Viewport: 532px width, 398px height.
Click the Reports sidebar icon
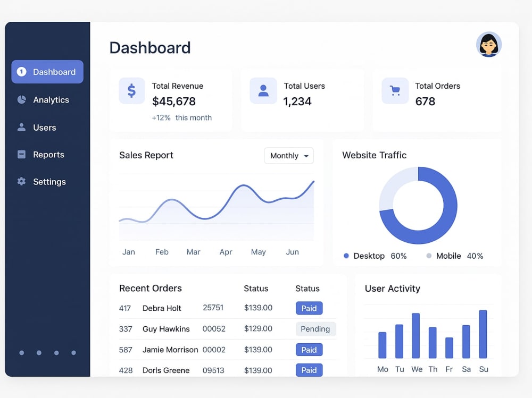(x=21, y=154)
